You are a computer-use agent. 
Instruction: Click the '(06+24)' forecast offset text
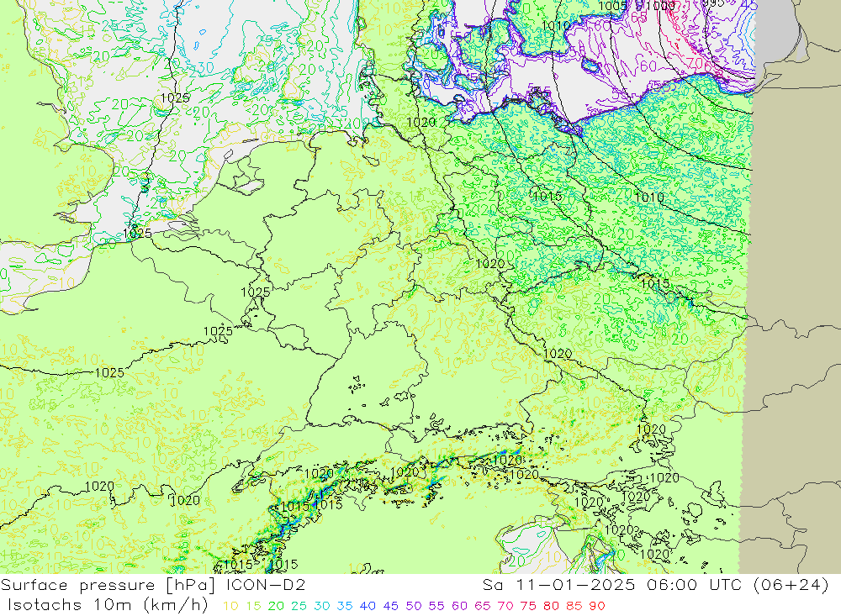[791, 584]
